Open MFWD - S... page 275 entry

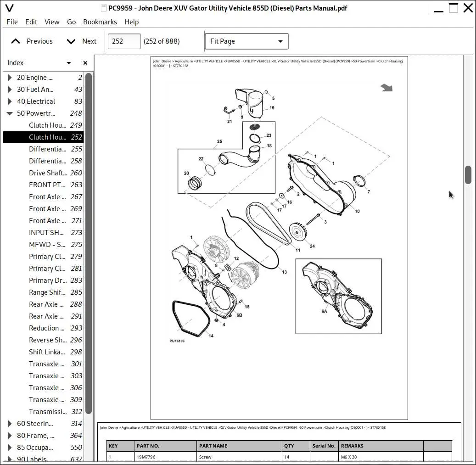coord(44,245)
